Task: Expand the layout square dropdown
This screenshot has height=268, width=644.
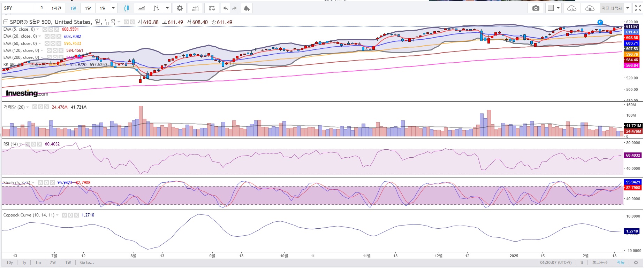Action: point(558,8)
